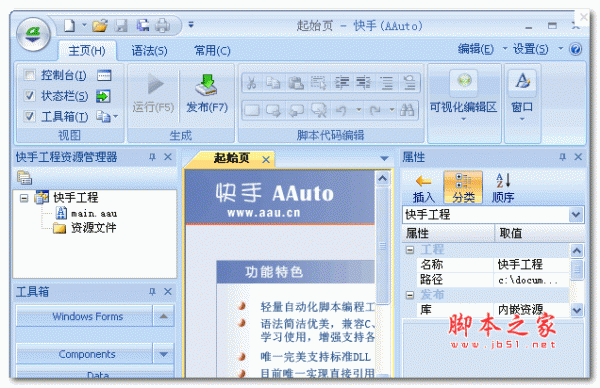The height and width of the screenshot is (388, 600).
Task: Click the window icon beside 控制台(I)
Action: (104, 75)
